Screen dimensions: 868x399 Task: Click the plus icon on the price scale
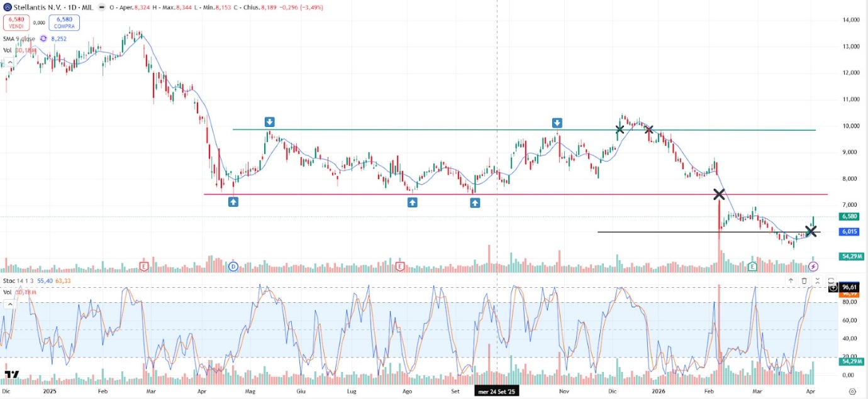point(833,287)
